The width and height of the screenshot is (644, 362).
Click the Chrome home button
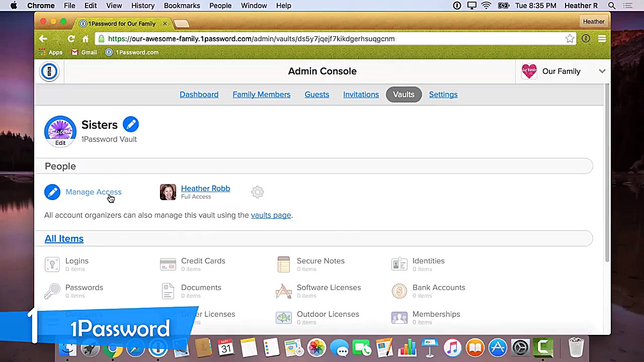(x=86, y=39)
